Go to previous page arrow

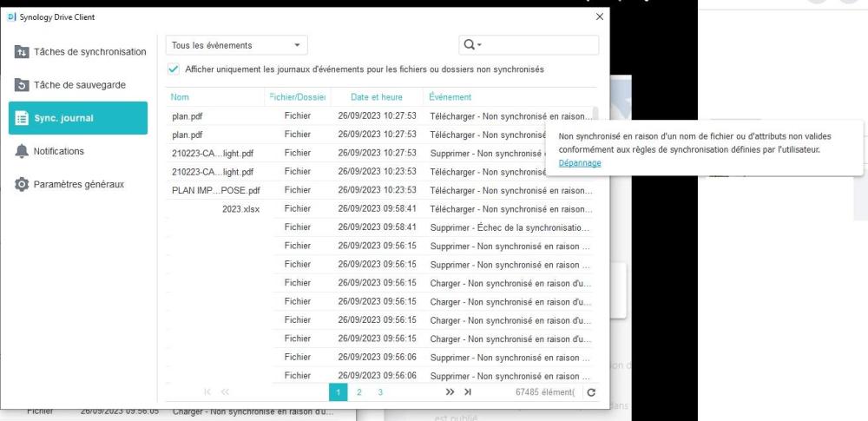coord(225,392)
